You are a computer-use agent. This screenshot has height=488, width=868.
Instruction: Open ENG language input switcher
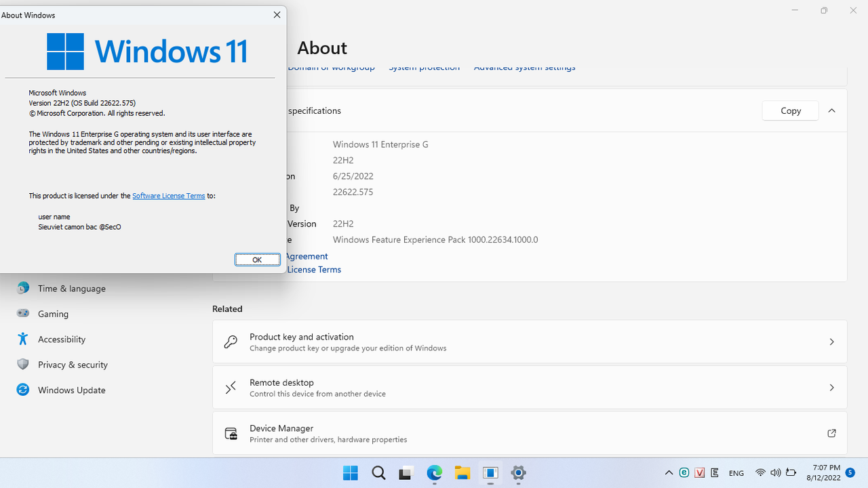[736, 473]
